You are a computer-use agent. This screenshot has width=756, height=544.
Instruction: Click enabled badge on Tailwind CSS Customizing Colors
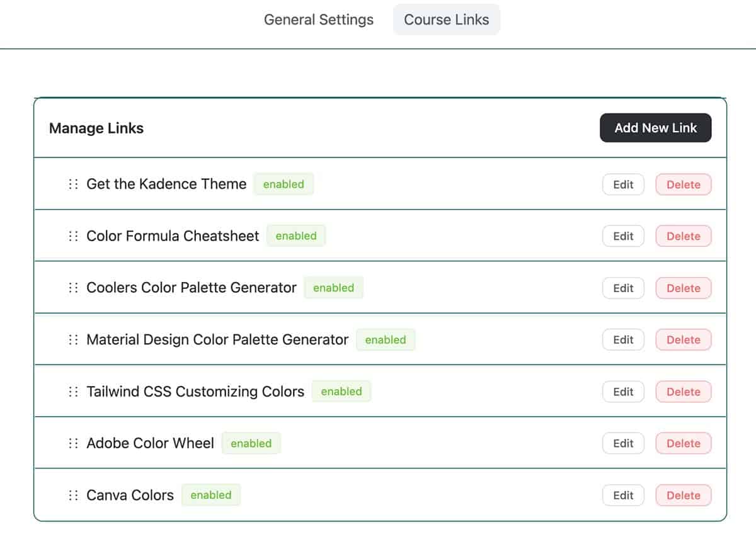341,392
